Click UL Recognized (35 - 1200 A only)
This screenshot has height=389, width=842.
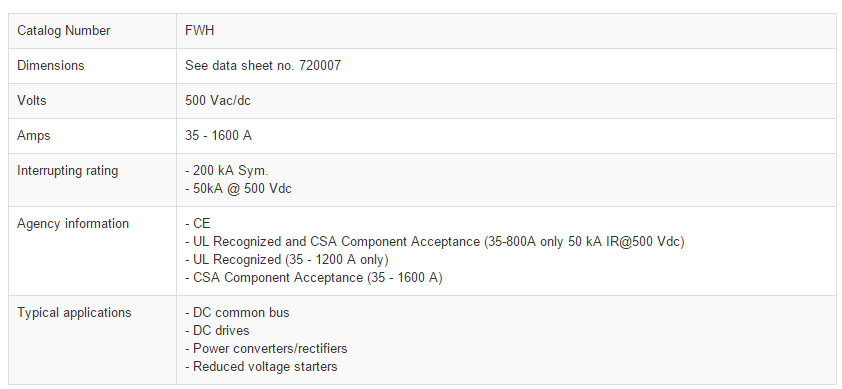287,260
